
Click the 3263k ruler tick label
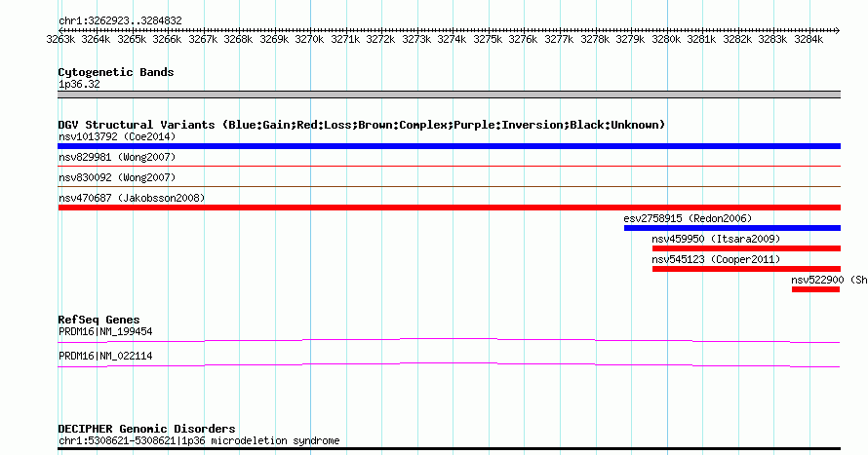(x=60, y=39)
